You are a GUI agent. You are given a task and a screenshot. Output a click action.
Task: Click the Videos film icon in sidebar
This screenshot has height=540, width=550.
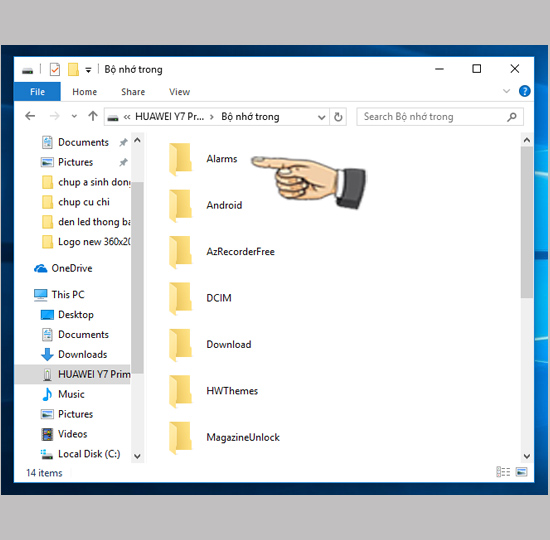(47, 434)
